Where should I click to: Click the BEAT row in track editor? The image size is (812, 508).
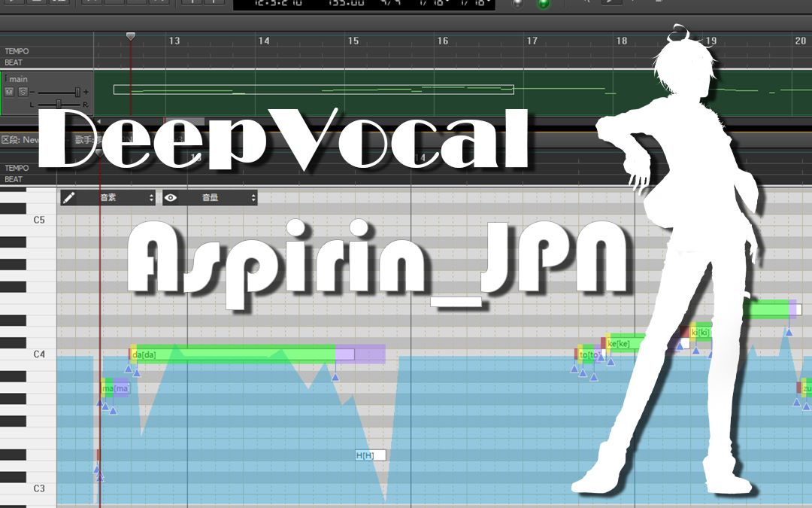point(14,62)
